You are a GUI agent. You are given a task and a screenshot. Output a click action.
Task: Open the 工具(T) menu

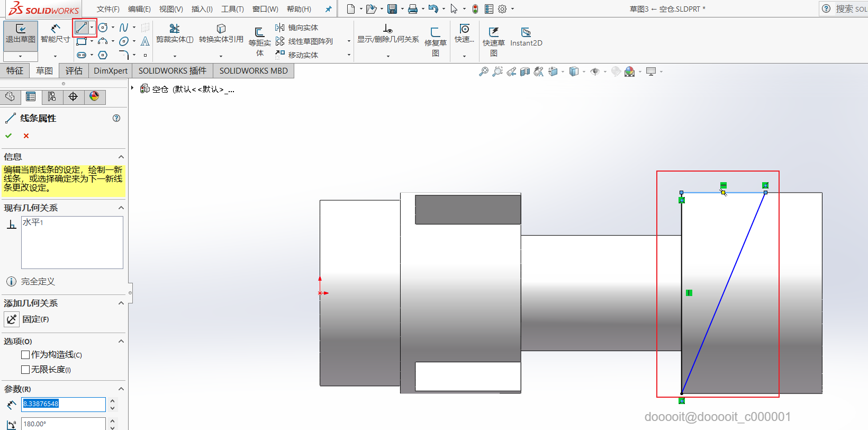pyautogui.click(x=232, y=9)
